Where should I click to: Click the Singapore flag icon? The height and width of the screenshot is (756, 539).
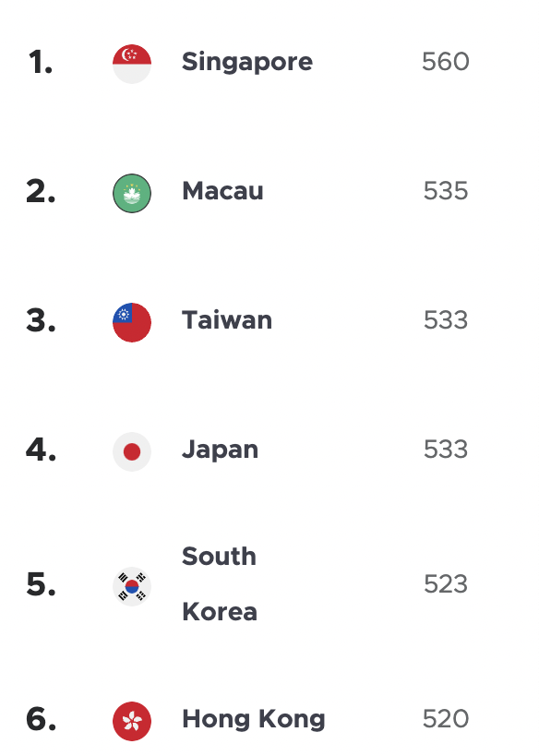132,64
